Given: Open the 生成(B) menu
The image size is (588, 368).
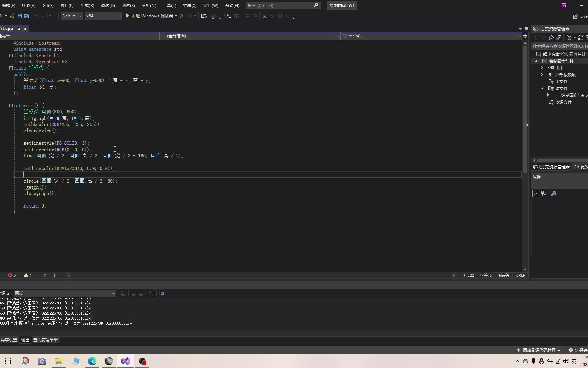Looking at the screenshot, I should pos(87,5).
